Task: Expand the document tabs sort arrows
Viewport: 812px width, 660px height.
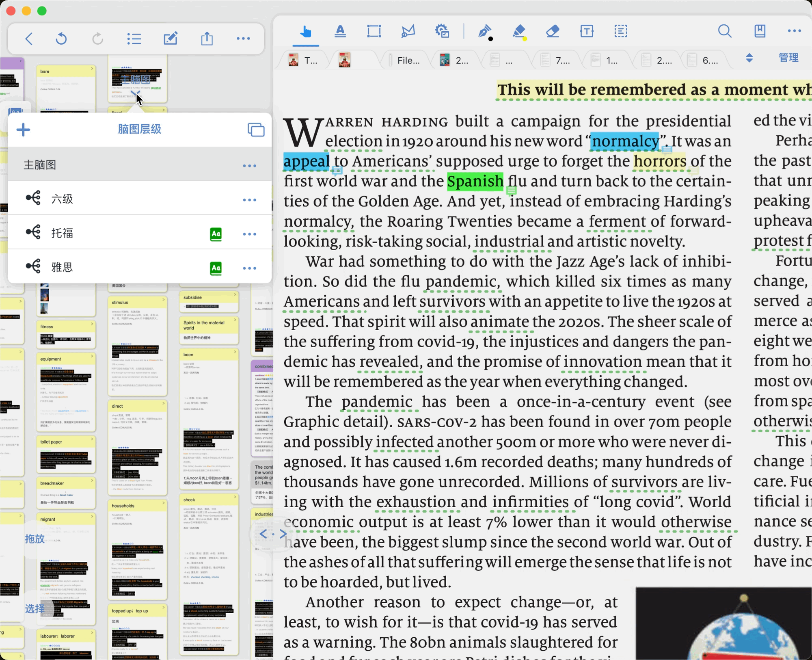Action: (749, 58)
